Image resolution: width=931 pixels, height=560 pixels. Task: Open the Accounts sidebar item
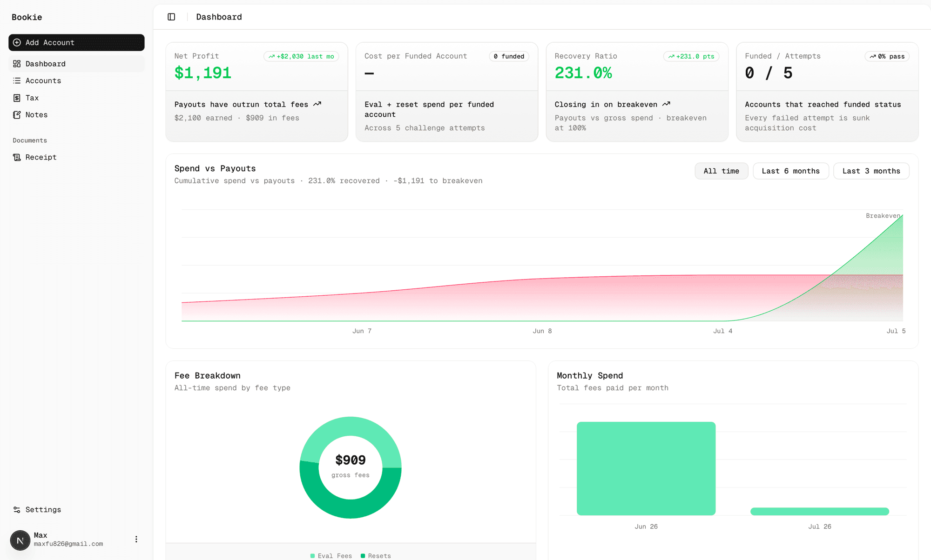[76, 80]
